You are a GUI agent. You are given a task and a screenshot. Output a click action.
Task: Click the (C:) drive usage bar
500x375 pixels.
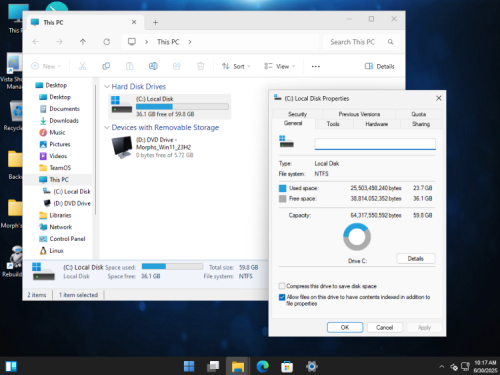182,107
